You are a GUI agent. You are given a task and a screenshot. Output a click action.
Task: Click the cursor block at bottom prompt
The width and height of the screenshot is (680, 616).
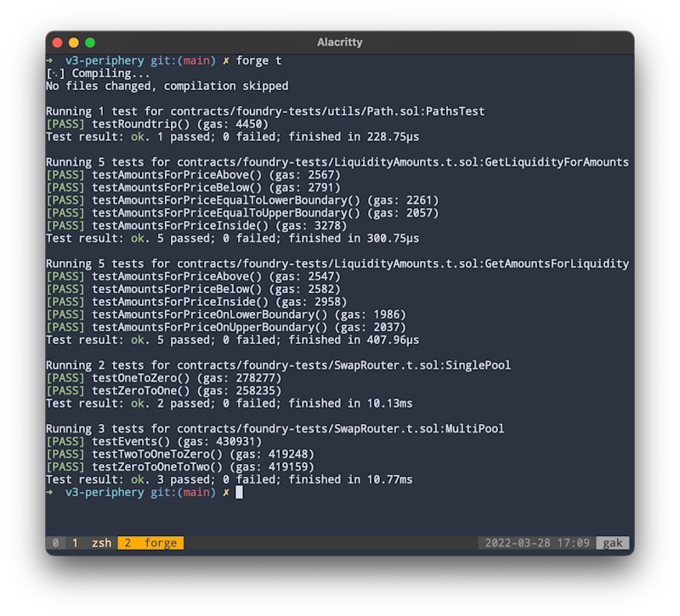[x=239, y=493]
